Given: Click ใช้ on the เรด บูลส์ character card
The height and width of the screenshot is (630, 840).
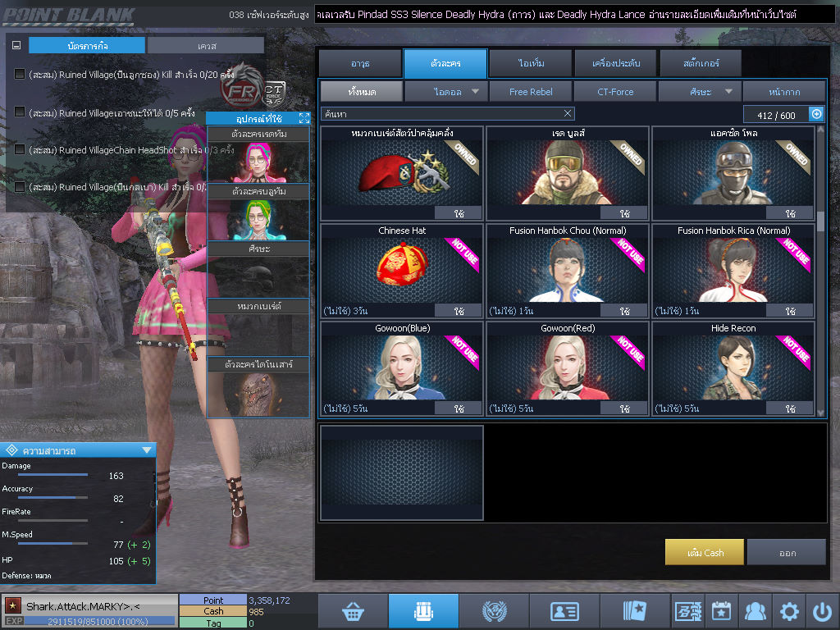Looking at the screenshot, I should tap(624, 213).
